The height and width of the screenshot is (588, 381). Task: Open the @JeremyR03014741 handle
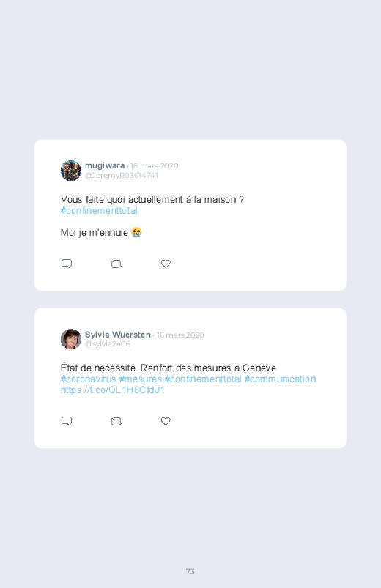coord(121,176)
